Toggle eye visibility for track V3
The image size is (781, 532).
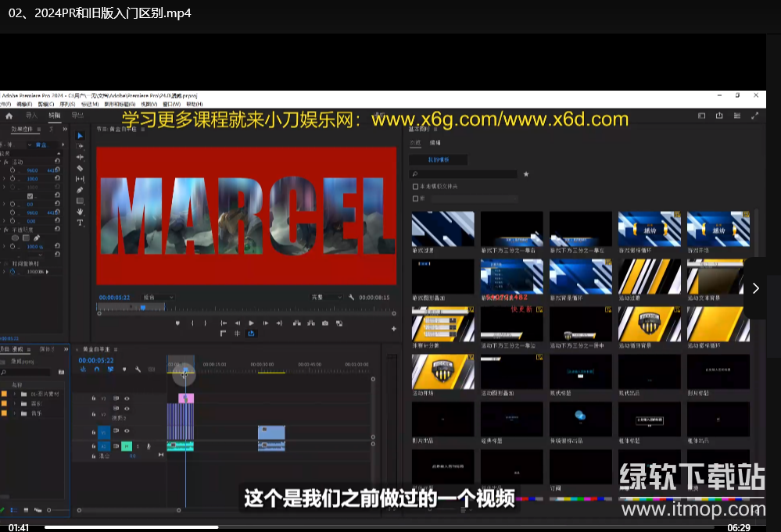[127, 398]
